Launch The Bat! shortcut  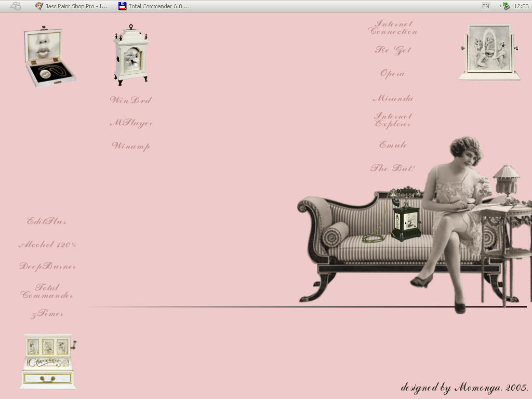(393, 168)
